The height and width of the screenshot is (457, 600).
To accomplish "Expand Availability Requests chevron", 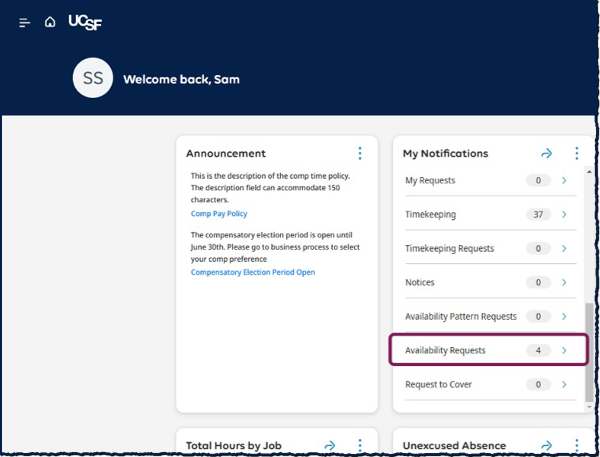I will [564, 350].
